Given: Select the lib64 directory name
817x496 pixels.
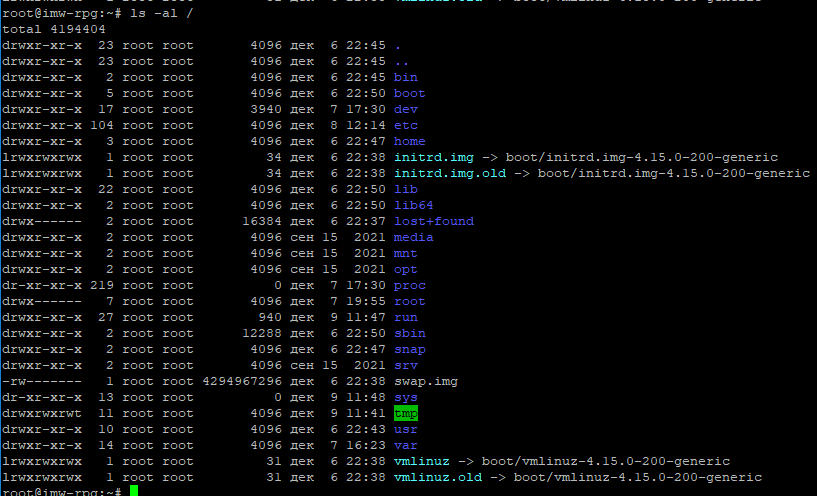Looking at the screenshot, I should pyautogui.click(x=413, y=205).
